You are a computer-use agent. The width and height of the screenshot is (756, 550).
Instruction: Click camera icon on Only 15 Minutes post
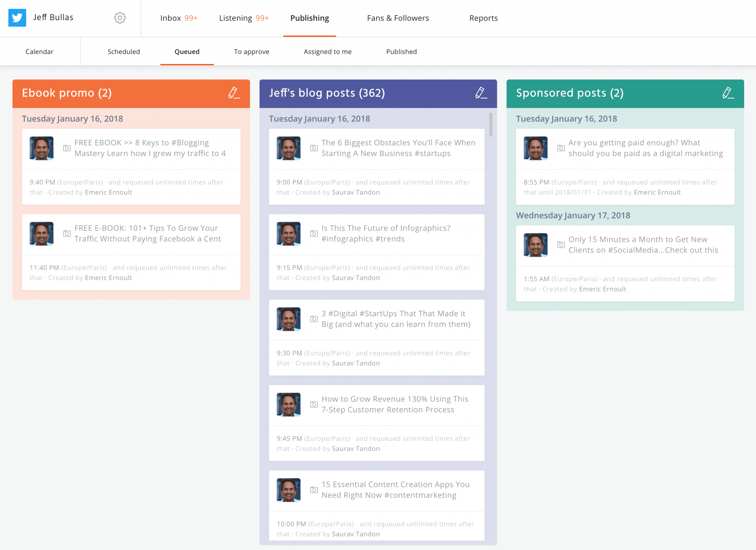point(561,245)
